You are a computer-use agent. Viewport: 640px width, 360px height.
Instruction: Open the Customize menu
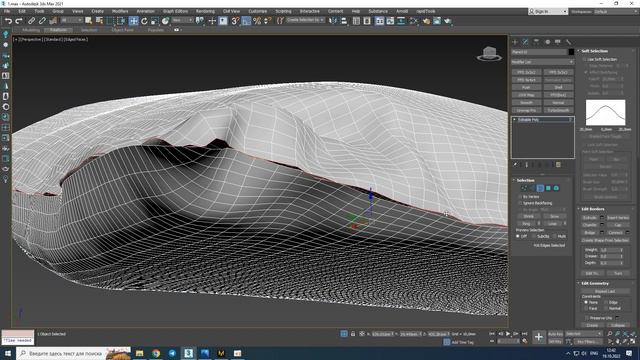pos(258,11)
